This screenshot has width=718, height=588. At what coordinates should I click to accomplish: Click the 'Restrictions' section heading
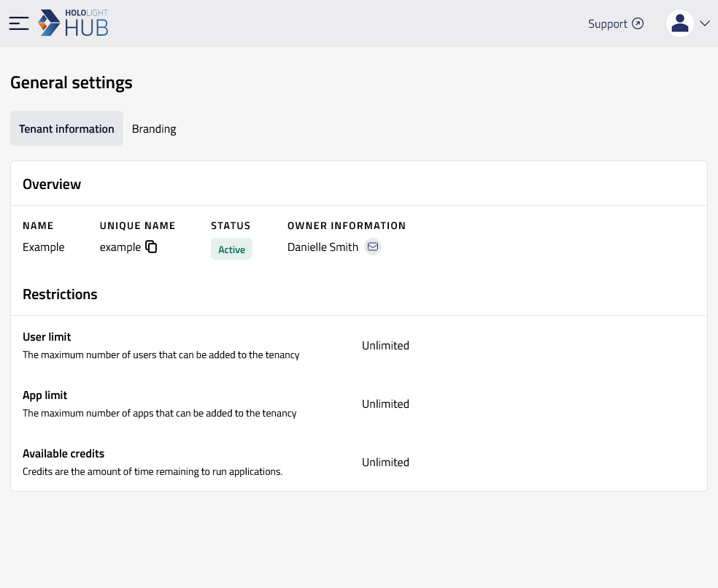[60, 294]
